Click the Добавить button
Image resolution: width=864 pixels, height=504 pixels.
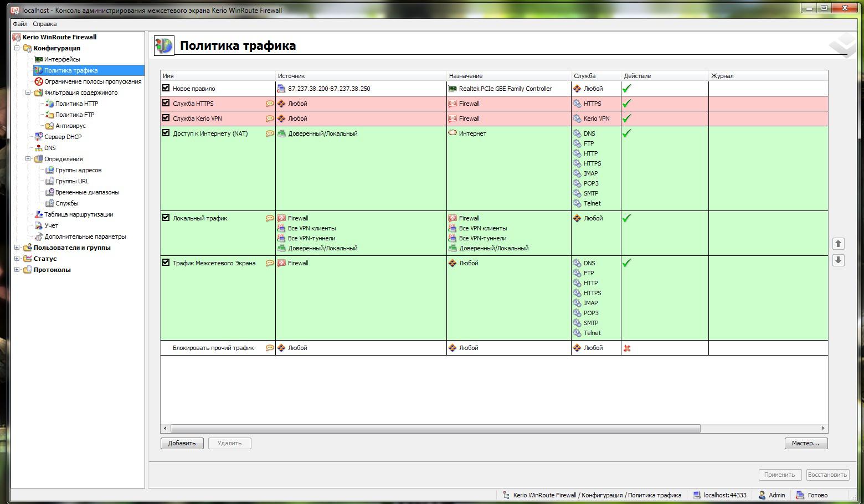tap(182, 443)
